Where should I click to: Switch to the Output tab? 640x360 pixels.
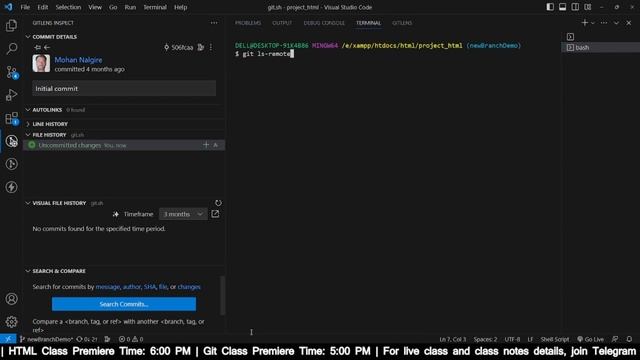tap(282, 23)
